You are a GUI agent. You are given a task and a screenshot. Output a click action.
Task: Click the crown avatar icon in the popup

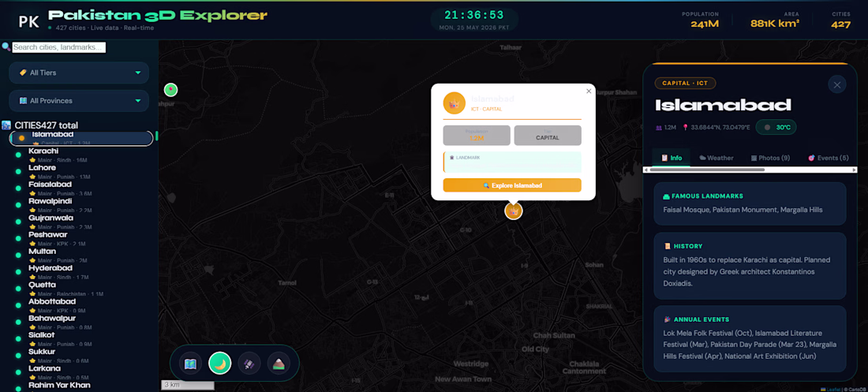coord(455,103)
